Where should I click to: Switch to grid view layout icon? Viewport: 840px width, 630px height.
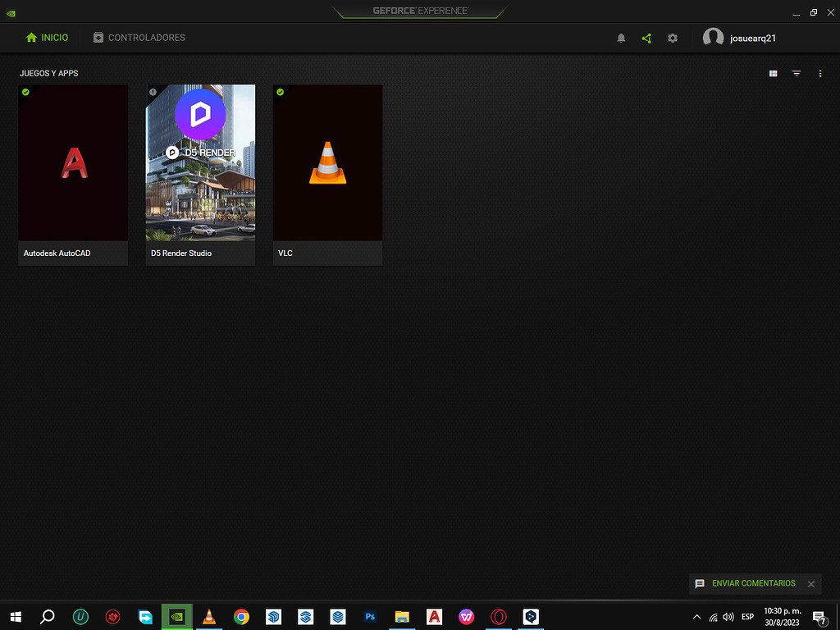[773, 74]
